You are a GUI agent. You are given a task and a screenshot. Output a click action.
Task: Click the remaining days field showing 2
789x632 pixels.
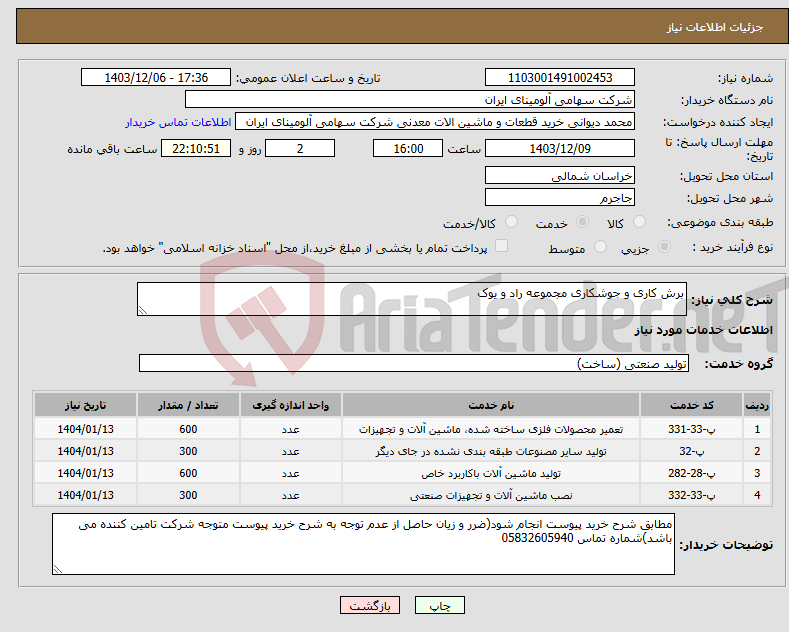point(300,148)
